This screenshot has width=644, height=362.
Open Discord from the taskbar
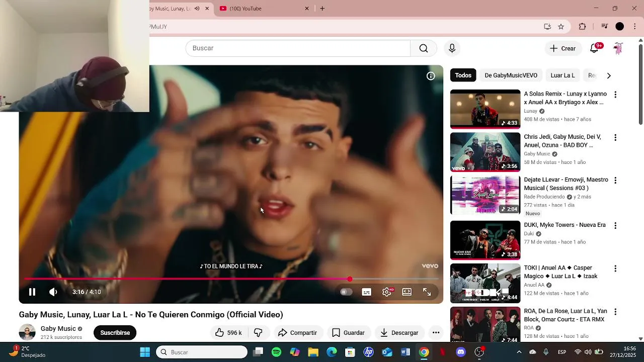tap(460, 352)
